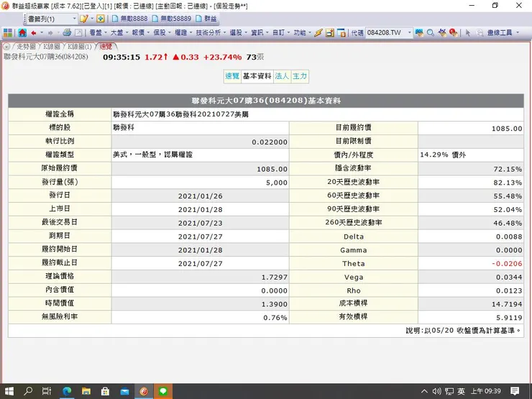
Task: Select the 基本資料 sub-tab button
Action: (x=257, y=76)
